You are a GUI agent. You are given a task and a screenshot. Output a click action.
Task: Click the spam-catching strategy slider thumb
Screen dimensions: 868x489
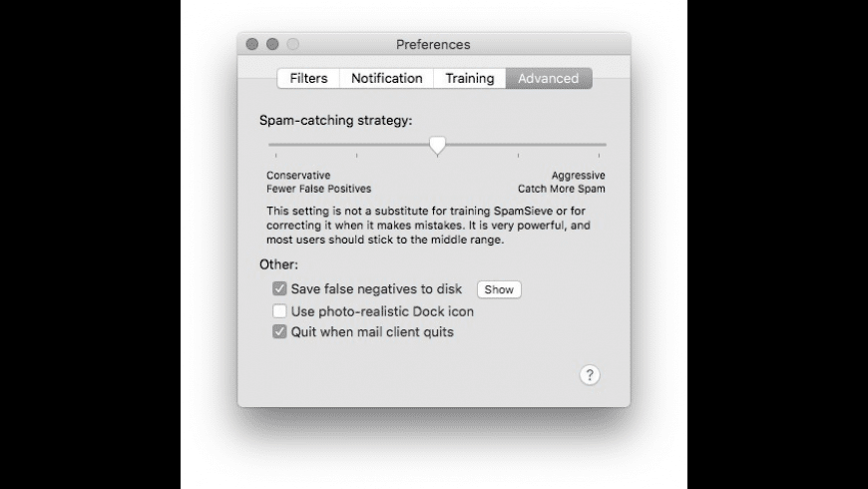437,146
